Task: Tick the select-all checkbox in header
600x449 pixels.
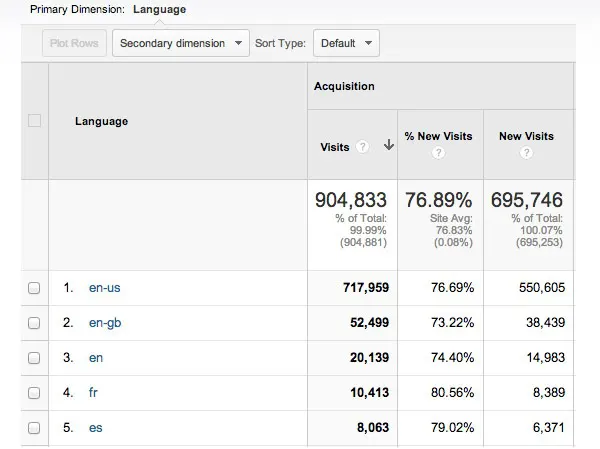Action: (34, 121)
